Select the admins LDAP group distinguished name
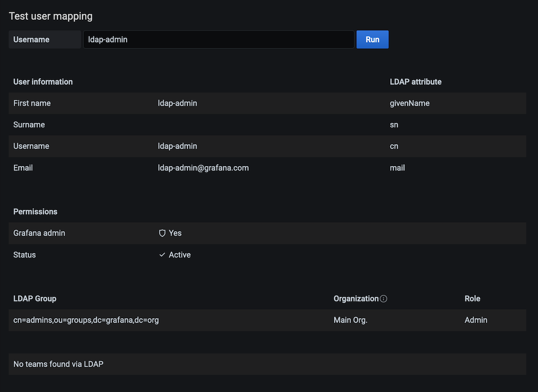Viewport: 538px width, 392px height. tap(86, 320)
